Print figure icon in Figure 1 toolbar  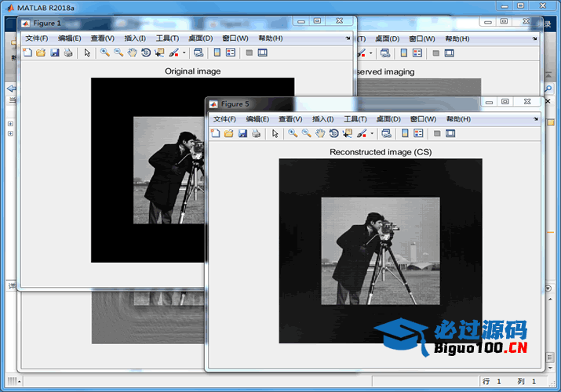(68, 53)
